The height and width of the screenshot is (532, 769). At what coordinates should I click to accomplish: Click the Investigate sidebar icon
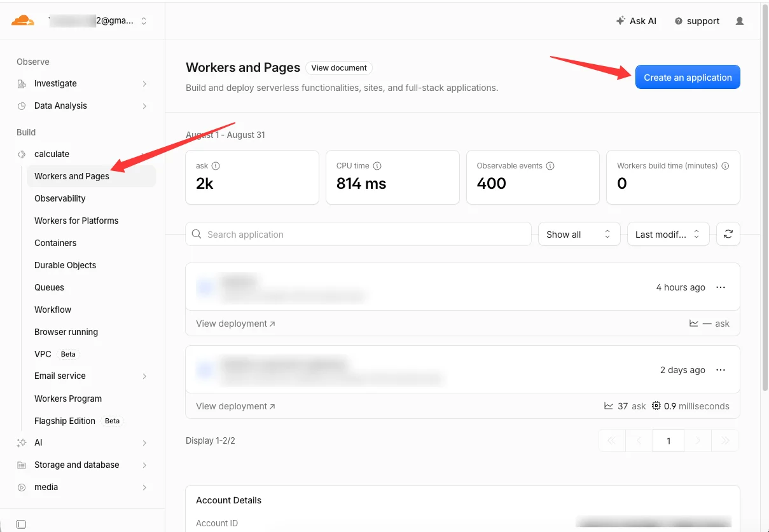(22, 84)
